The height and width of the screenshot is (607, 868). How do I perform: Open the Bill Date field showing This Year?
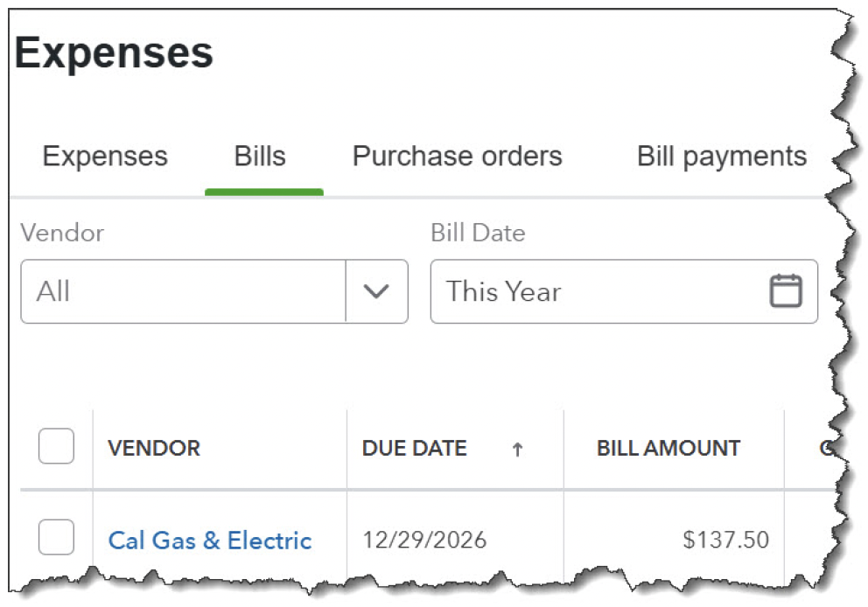pyautogui.click(x=595, y=291)
